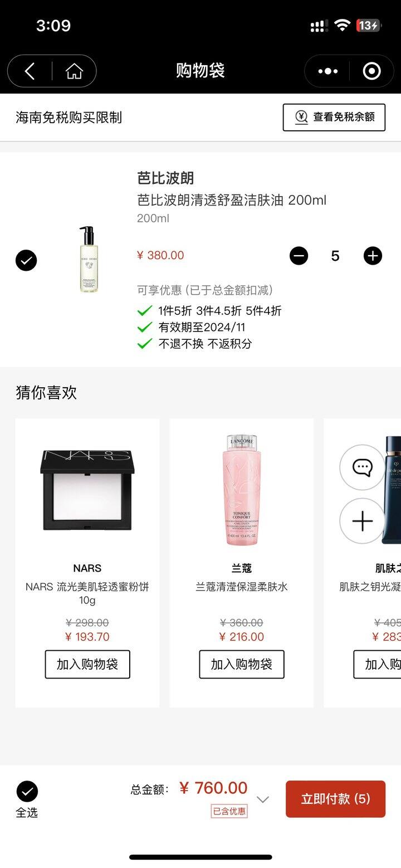The height and width of the screenshot is (868, 401).
Task: Open the Bobbi Brown cleansing oil thumbnail
Action: pos(88,260)
